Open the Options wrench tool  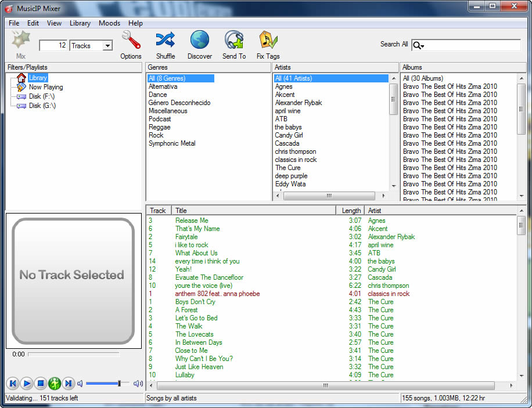131,41
